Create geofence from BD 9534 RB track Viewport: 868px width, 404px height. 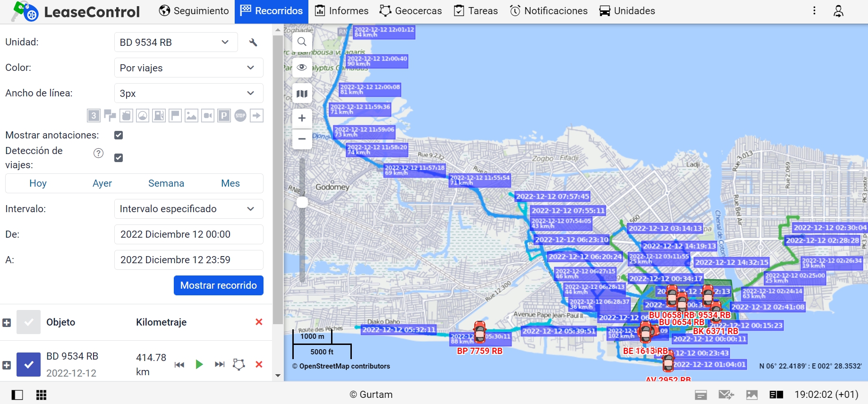click(x=239, y=364)
